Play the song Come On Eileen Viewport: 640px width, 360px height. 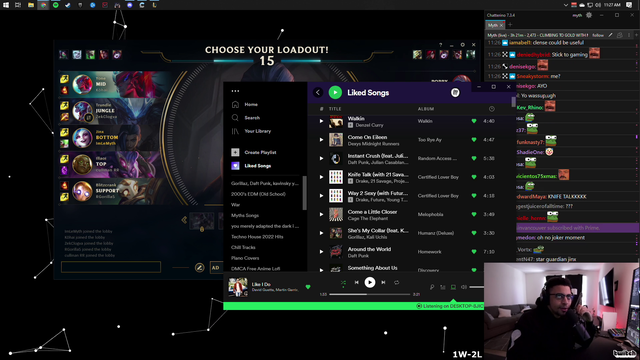pyautogui.click(x=321, y=140)
